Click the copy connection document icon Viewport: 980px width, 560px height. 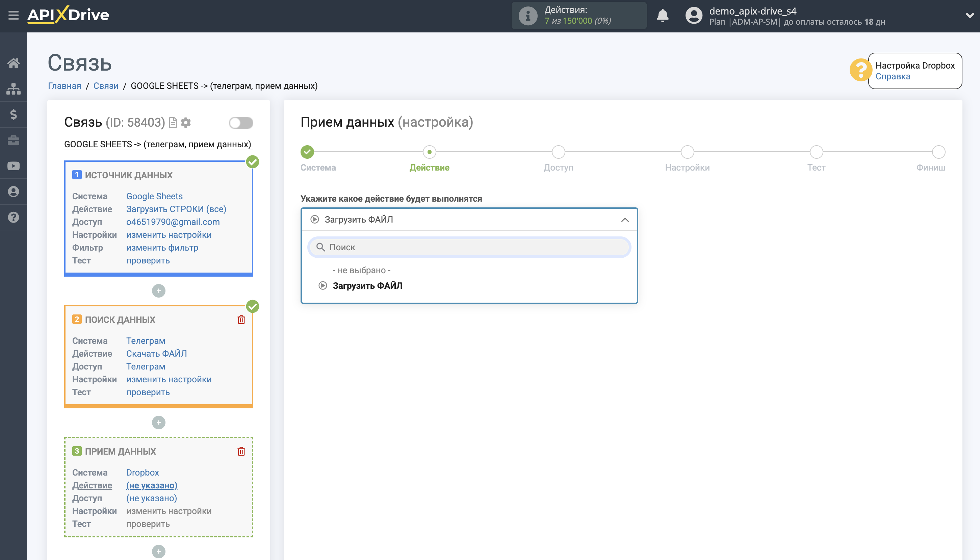pyautogui.click(x=173, y=123)
